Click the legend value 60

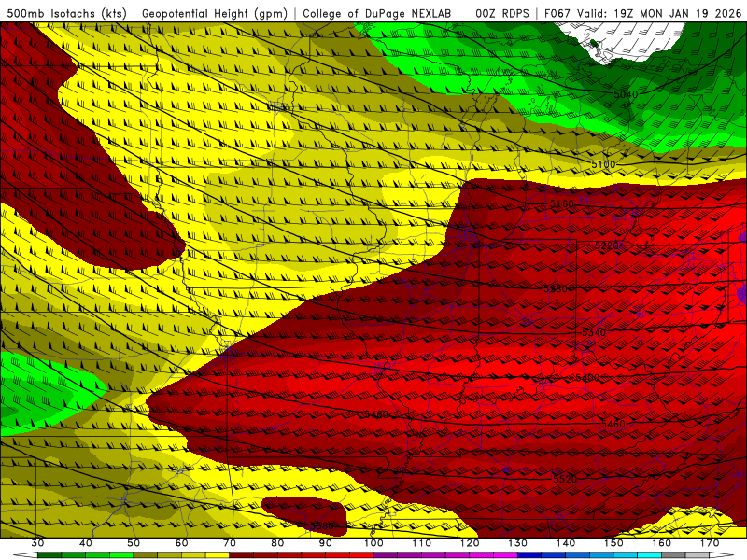coord(181,543)
